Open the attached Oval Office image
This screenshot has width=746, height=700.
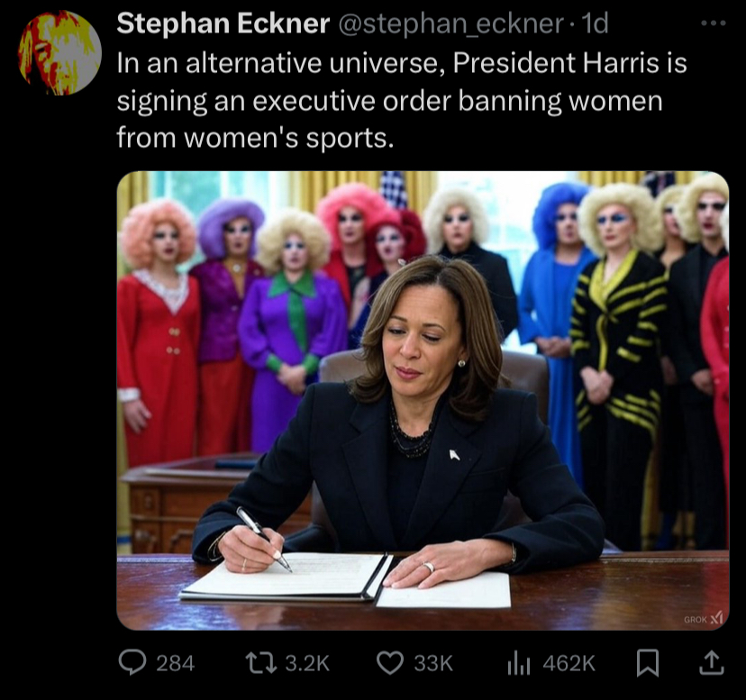point(423,400)
